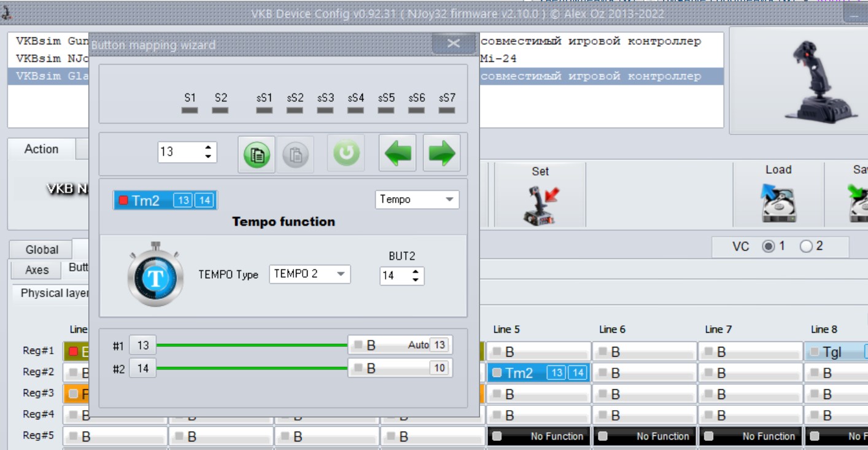Select the first VKBsim Gun device row
The height and width of the screenshot is (450, 868).
365,42
